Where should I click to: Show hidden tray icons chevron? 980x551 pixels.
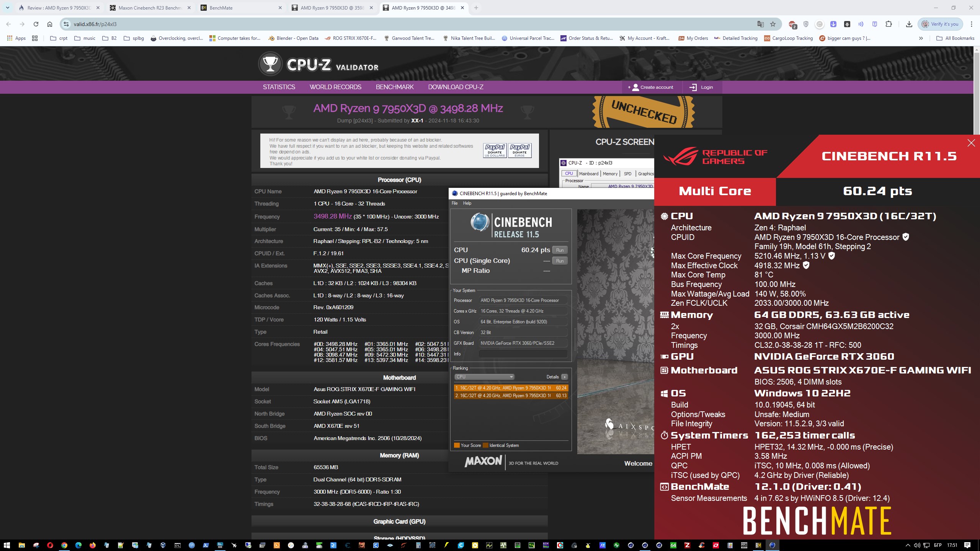point(908,545)
